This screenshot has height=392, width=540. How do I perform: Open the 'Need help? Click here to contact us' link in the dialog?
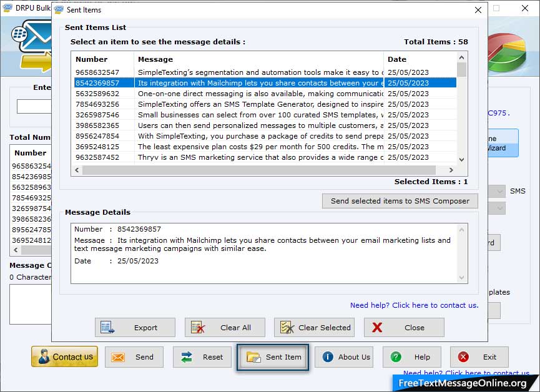(415, 305)
